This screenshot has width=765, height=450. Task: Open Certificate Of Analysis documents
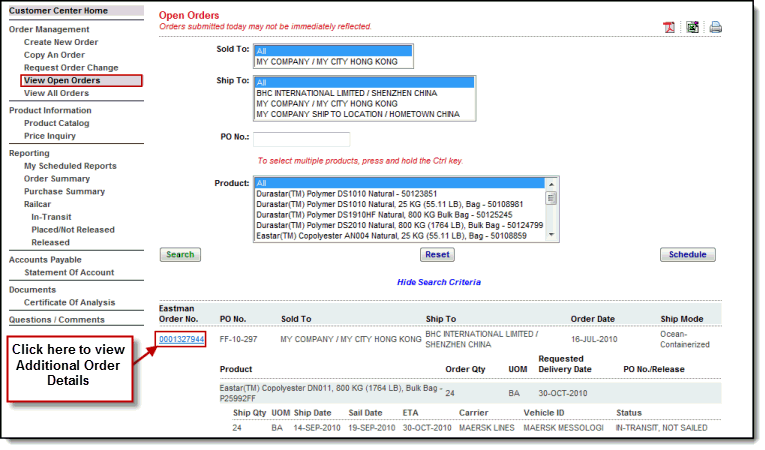point(70,303)
